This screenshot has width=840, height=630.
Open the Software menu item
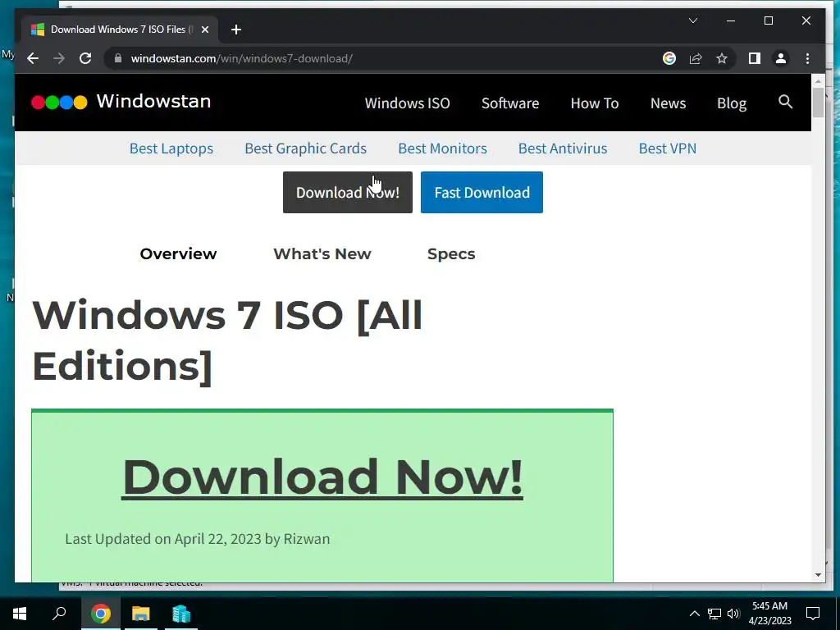point(510,103)
